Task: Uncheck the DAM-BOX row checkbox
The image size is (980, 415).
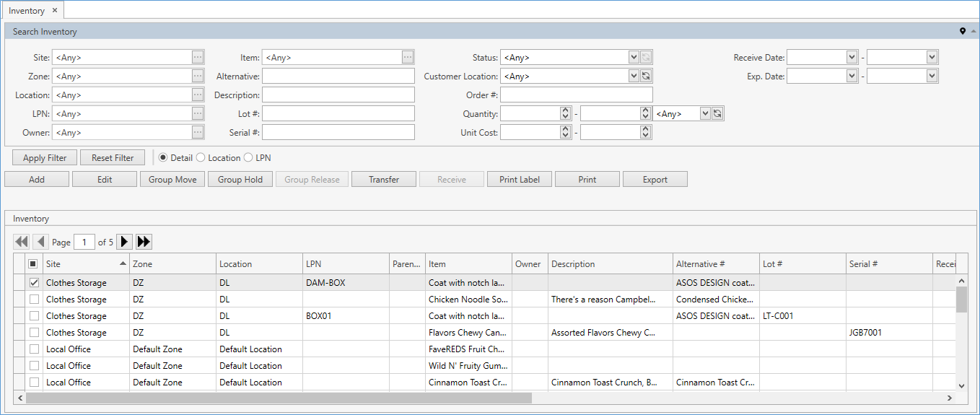Action: coord(34,283)
